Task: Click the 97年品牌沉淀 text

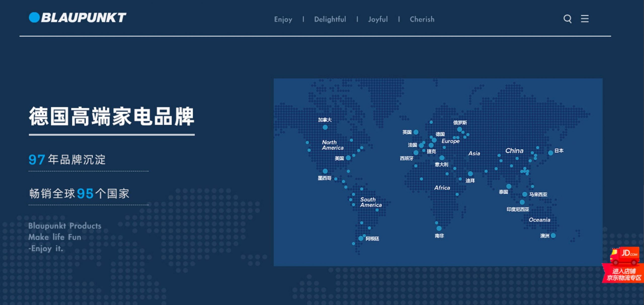Action: pos(67,160)
